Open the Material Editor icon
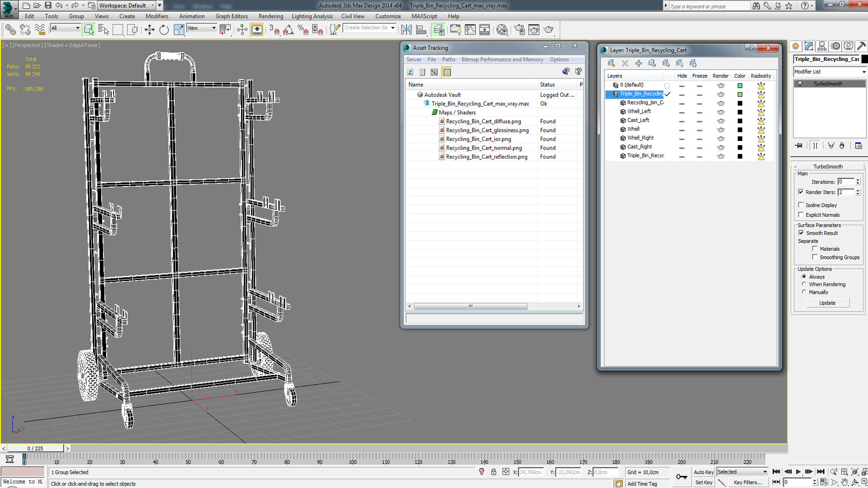 coord(502,30)
